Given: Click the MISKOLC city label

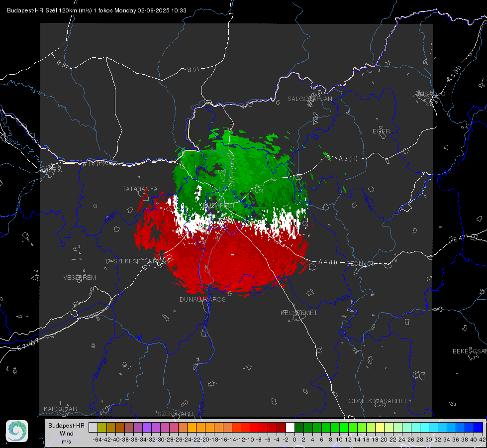Looking at the screenshot, I should [431, 94].
